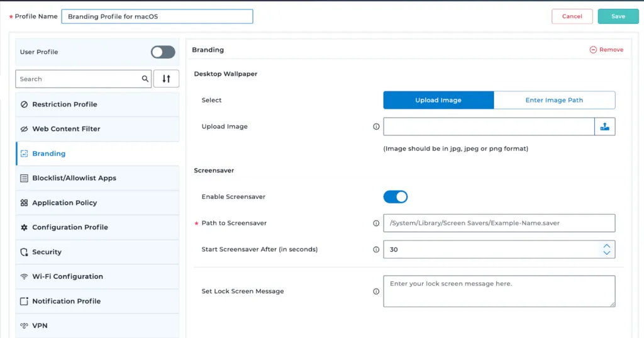Image resolution: width=644 pixels, height=338 pixels.
Task: Click the lock screen message text area
Action: tap(499, 291)
